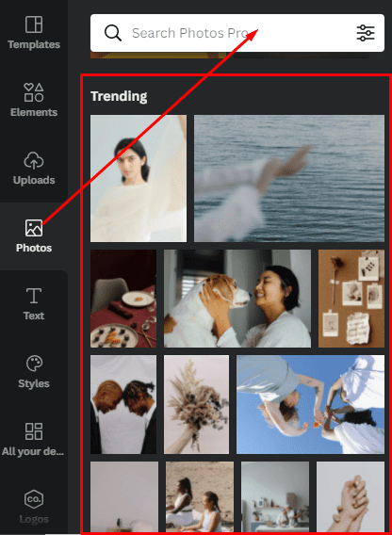Select the ocean water hand photo
Image resolution: width=392 pixels, height=535 pixels.
(289, 178)
